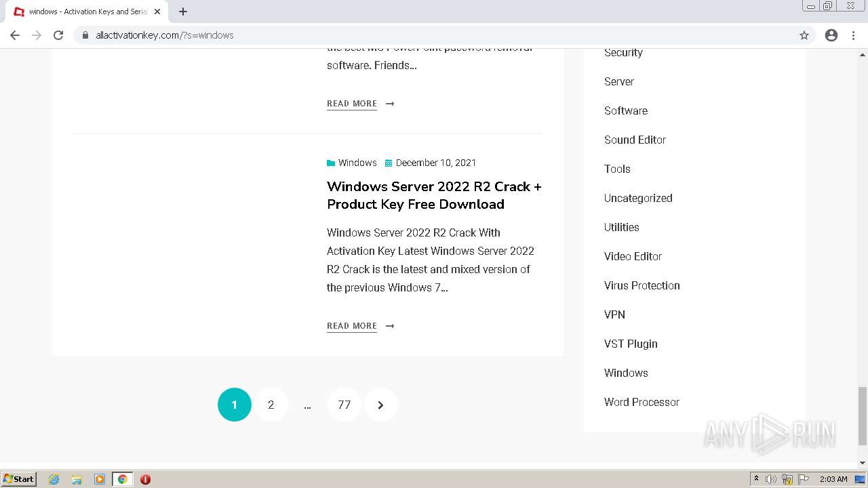
Task: Click the calendar icon next to December 10, 2021
Action: [x=389, y=163]
